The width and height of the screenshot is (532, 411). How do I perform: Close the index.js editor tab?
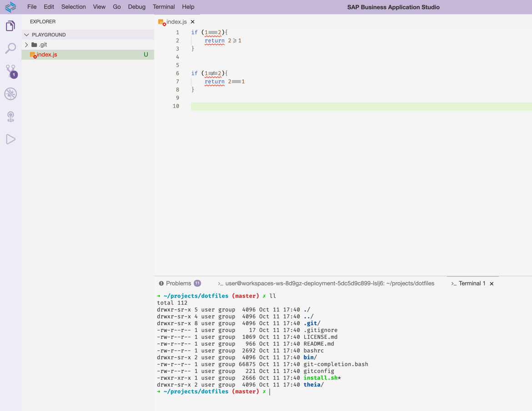coord(192,22)
